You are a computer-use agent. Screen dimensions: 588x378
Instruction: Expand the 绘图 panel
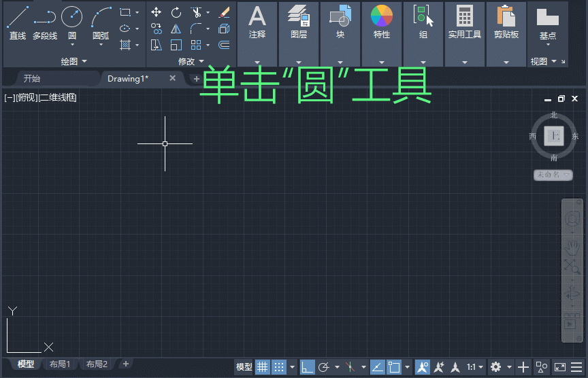point(74,61)
